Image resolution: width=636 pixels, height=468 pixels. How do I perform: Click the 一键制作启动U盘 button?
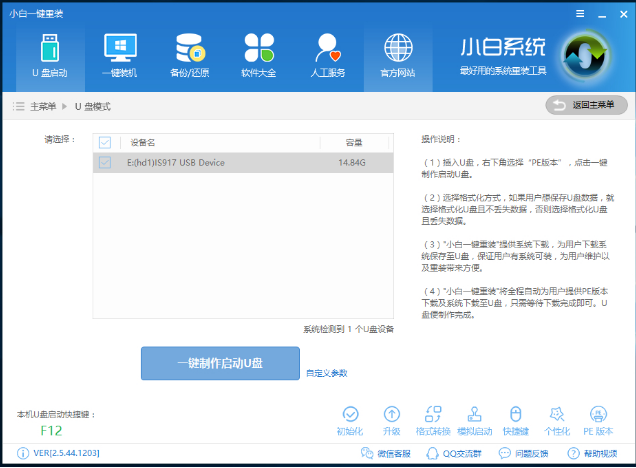point(220,363)
